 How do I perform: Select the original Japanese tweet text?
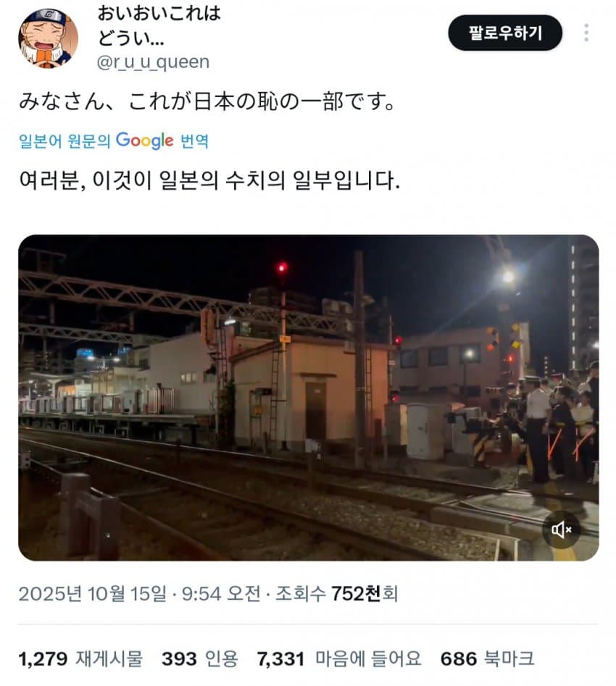tap(207, 102)
